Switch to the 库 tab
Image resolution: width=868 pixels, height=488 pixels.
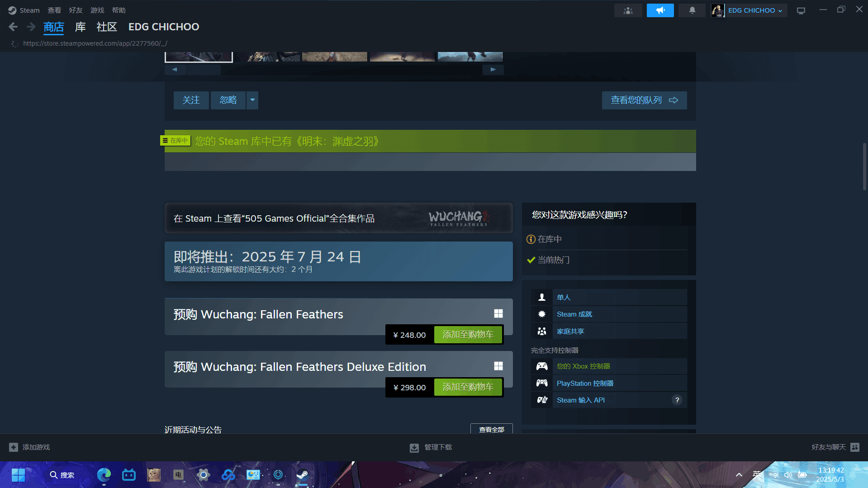[x=80, y=27]
